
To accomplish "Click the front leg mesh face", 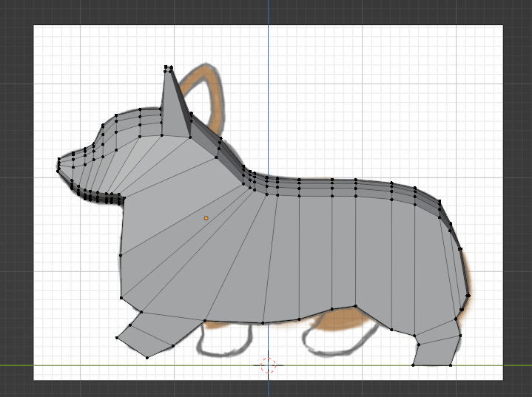I will [147, 334].
